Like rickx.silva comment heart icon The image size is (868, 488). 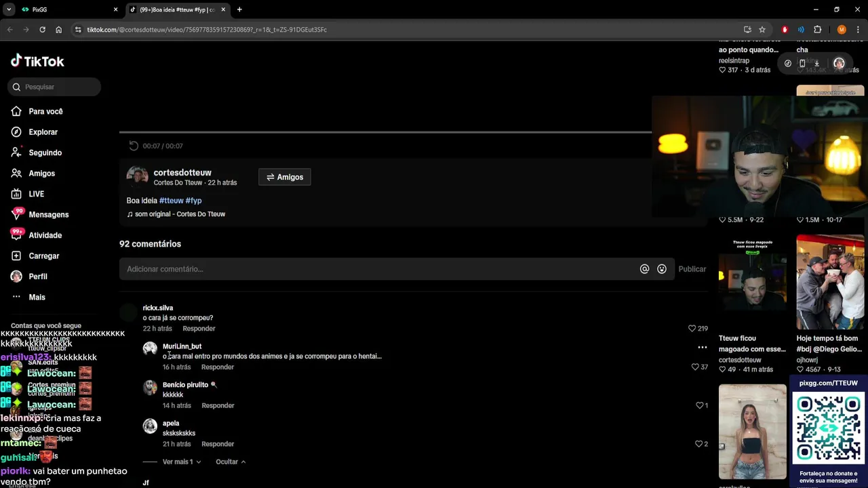tap(692, 328)
